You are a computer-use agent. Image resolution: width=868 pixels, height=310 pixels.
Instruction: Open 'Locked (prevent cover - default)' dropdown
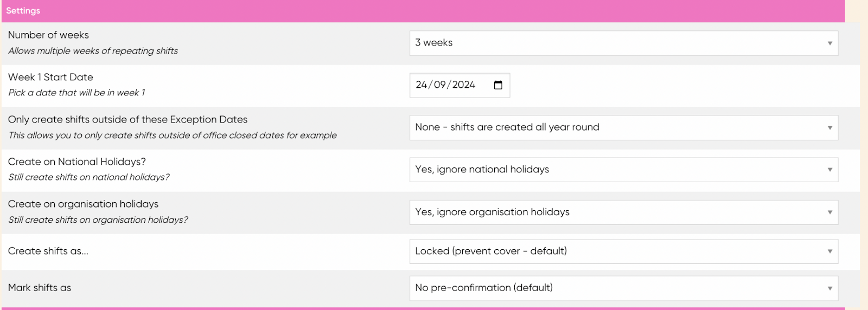[x=623, y=251]
